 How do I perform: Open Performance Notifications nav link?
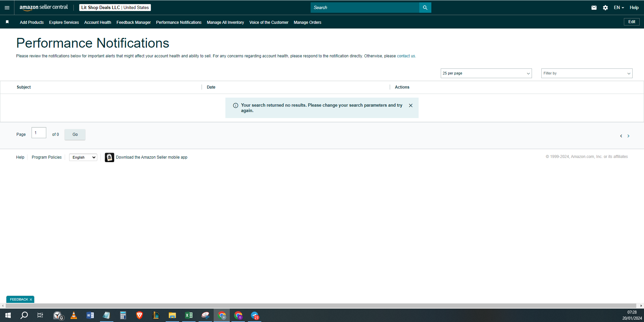179,22
